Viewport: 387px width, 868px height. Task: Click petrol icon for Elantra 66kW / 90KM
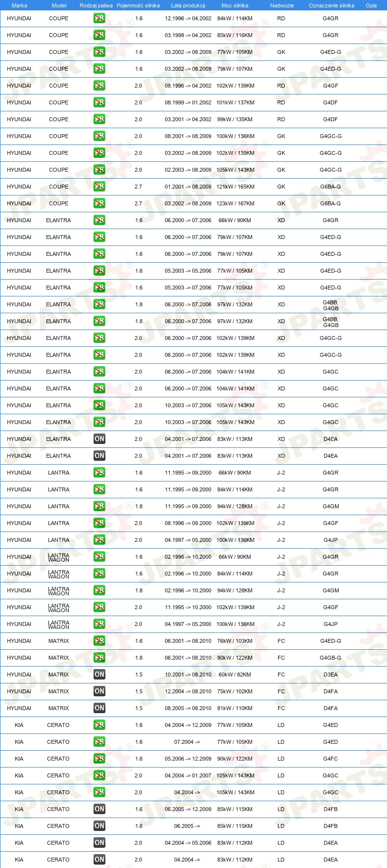click(99, 220)
